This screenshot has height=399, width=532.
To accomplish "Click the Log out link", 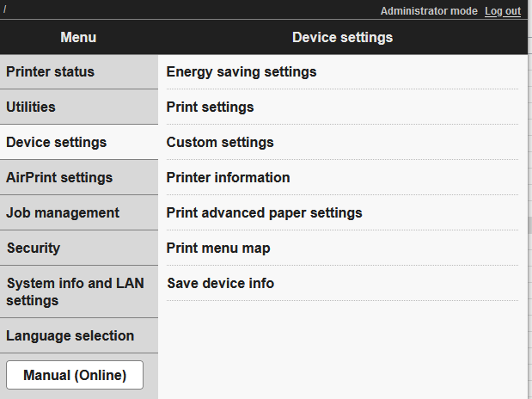I will (502, 11).
